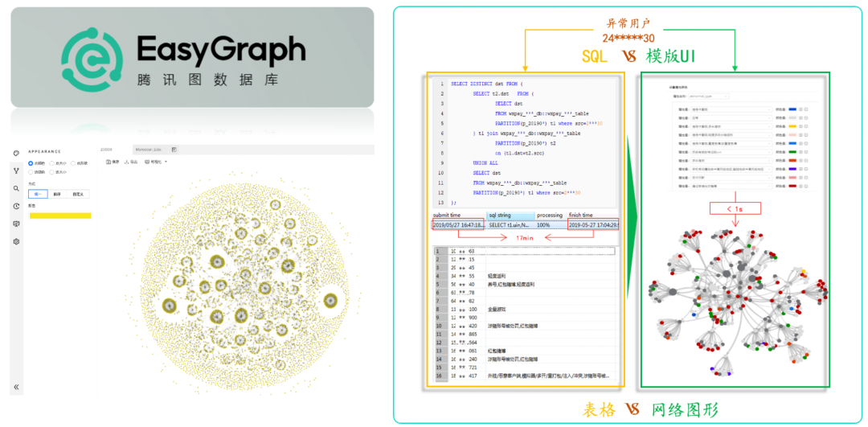Pick the dark red color swatch
This screenshot has height=427, width=868.
tap(792, 186)
